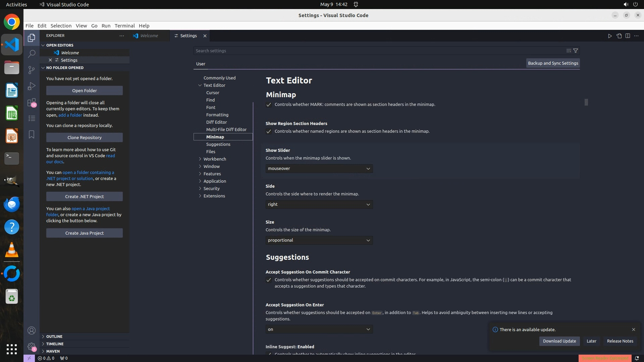The width and height of the screenshot is (644, 362).
Task: Open the Terminal menu
Action: pos(124,26)
